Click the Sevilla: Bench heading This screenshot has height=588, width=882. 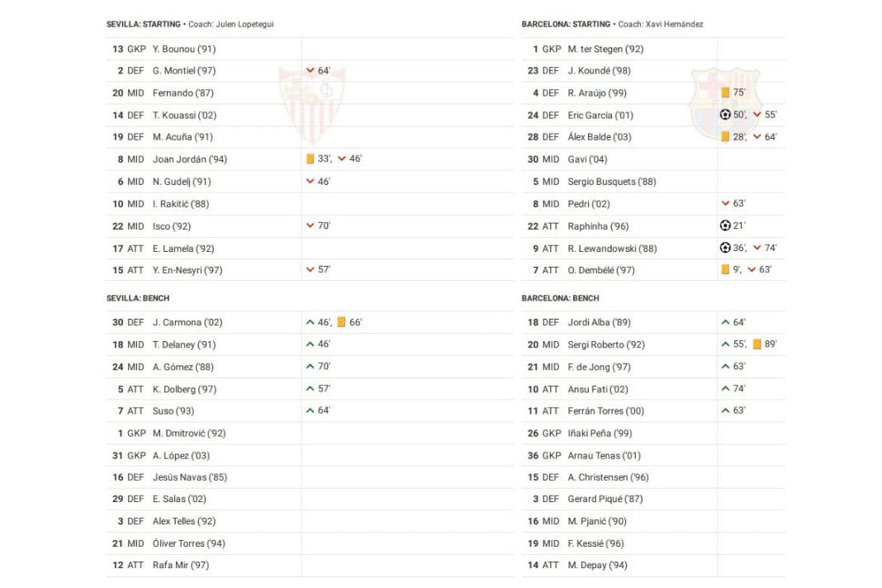pyautogui.click(x=138, y=298)
